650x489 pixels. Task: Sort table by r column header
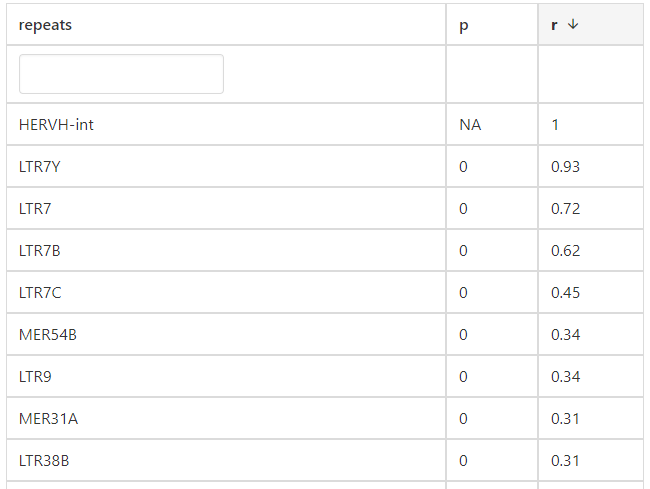point(556,25)
